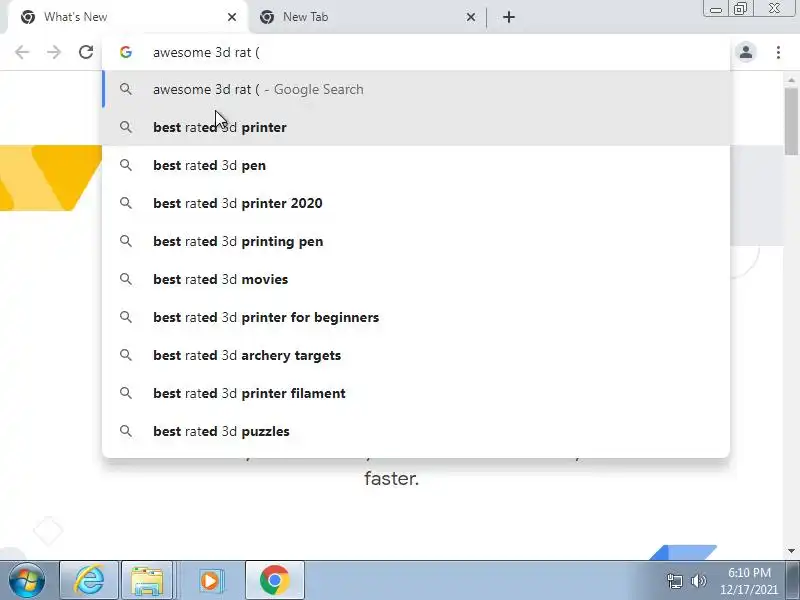Select 'best rated 3d printer 2020' suggestion
The image size is (800, 600).
416,203
